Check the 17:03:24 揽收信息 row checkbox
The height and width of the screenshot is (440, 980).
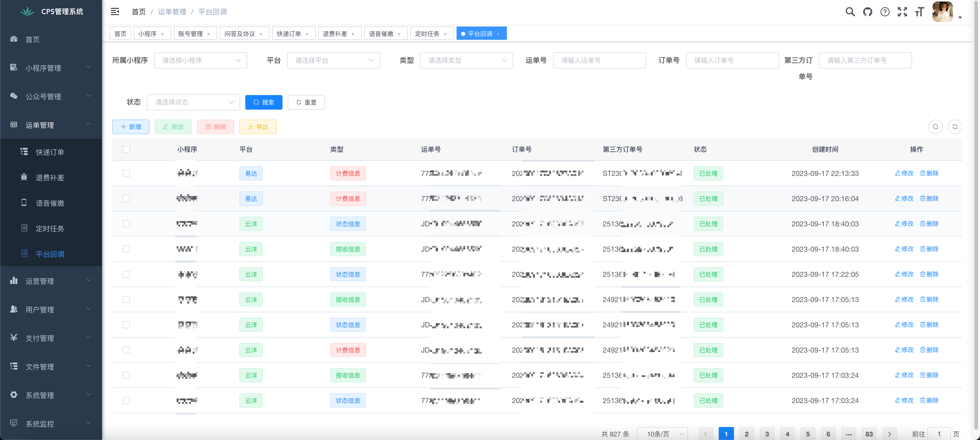[126, 375]
